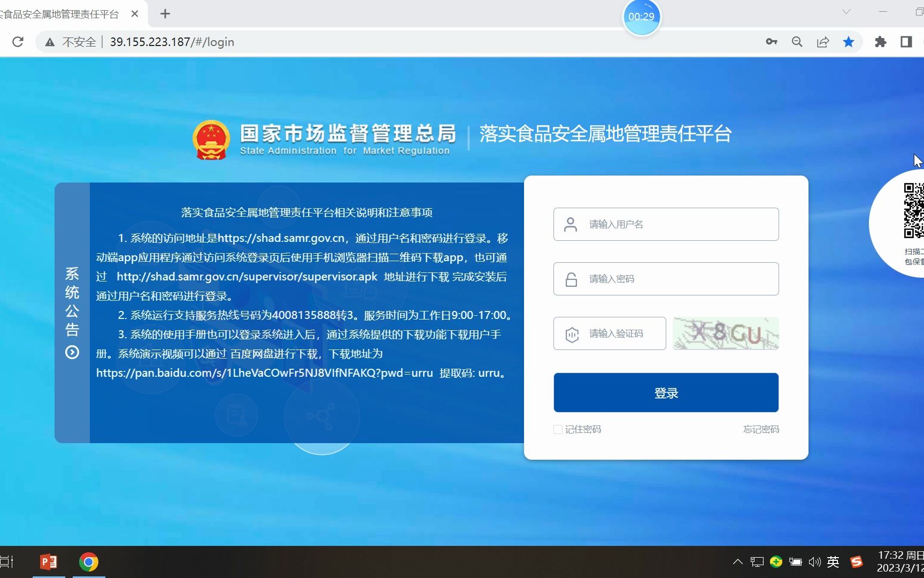The height and width of the screenshot is (578, 924).
Task: Open PowerPoint from the taskbar
Action: [x=49, y=562]
